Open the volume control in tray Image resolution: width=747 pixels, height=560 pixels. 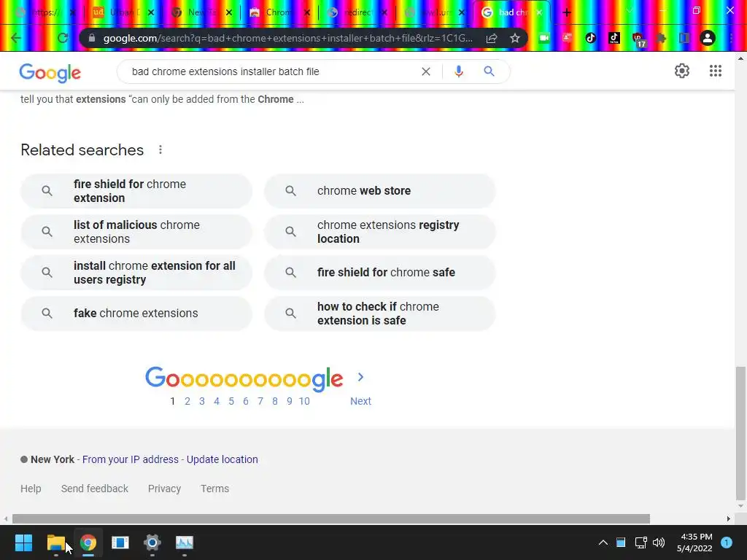tap(659, 542)
